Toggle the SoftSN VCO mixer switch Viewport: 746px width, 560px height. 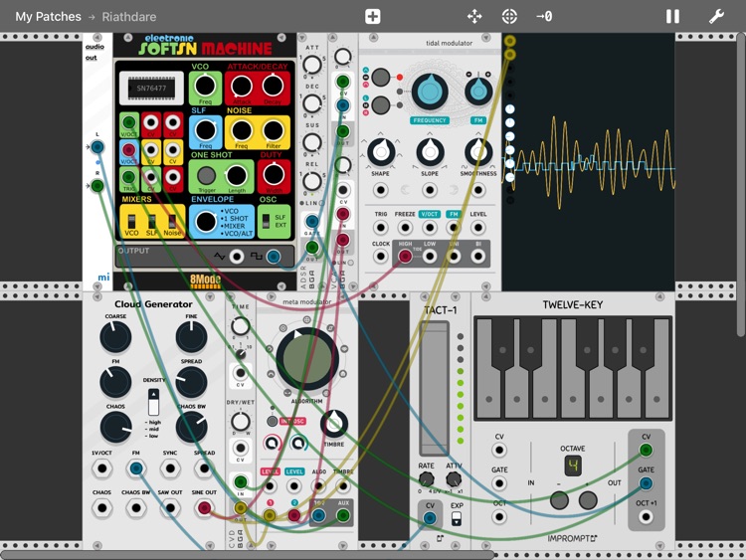pyautogui.click(x=131, y=221)
